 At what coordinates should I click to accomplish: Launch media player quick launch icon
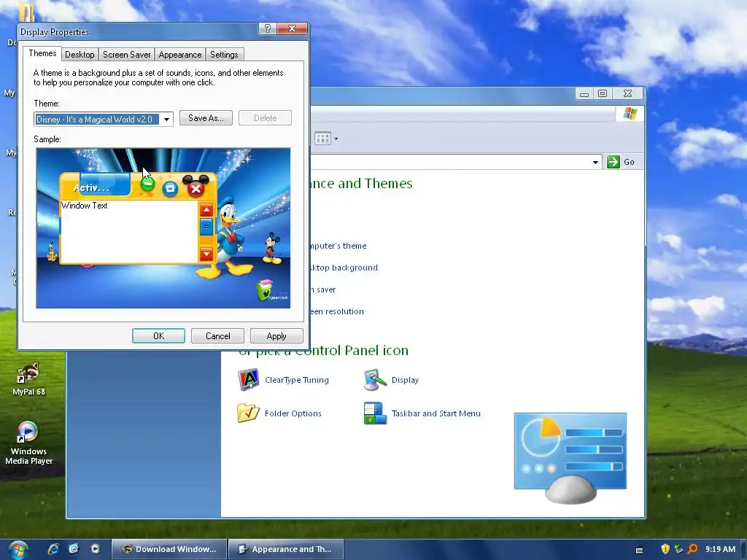96,548
